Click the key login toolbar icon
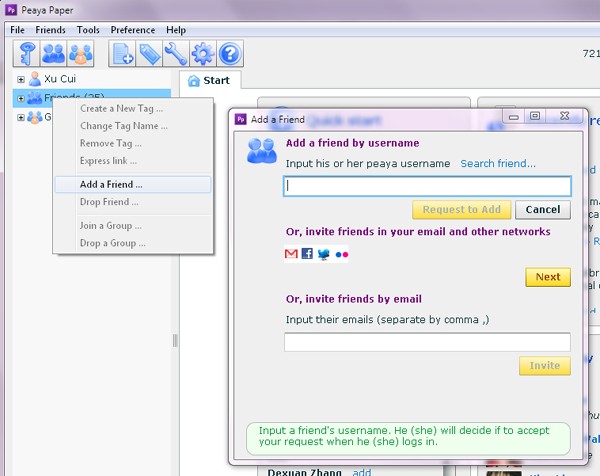The height and width of the screenshot is (476, 600). click(26, 54)
